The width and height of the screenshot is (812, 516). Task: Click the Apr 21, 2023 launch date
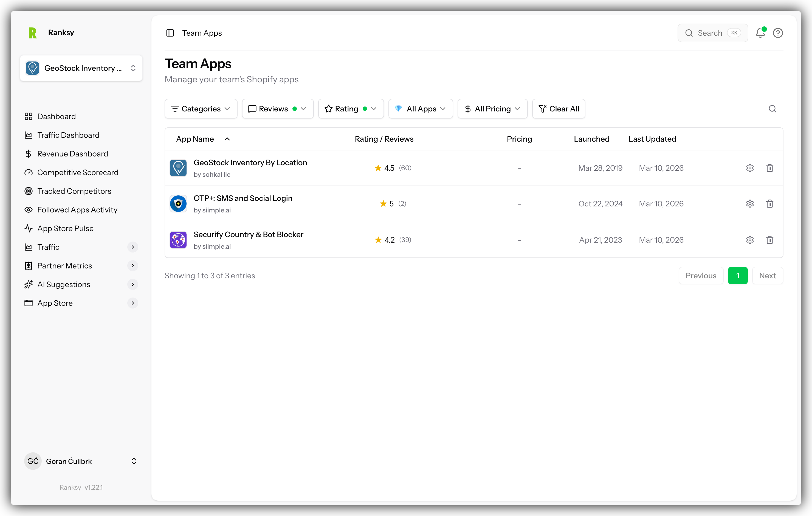tap(600, 240)
